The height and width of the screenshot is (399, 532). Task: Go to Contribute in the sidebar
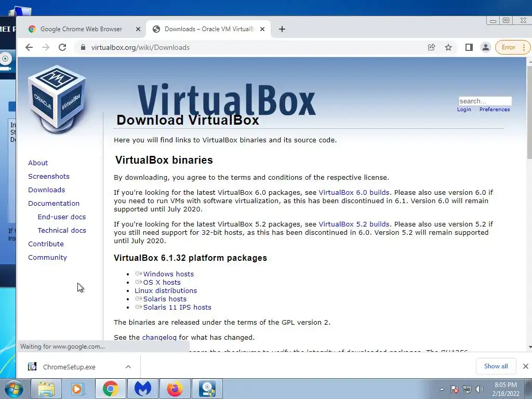point(46,244)
